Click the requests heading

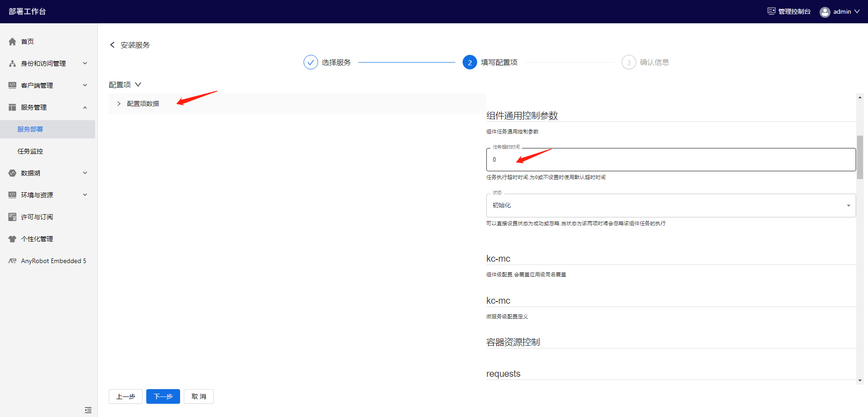tap(503, 374)
